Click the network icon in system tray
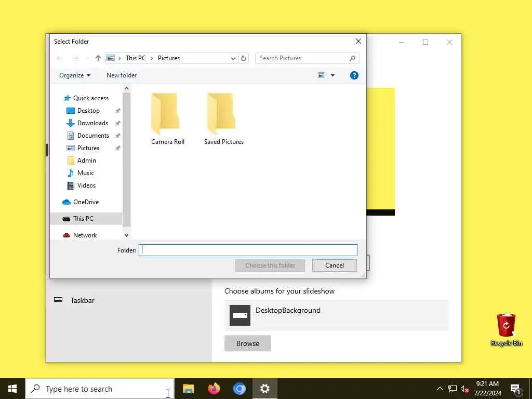The width and height of the screenshot is (532, 399). (453, 389)
